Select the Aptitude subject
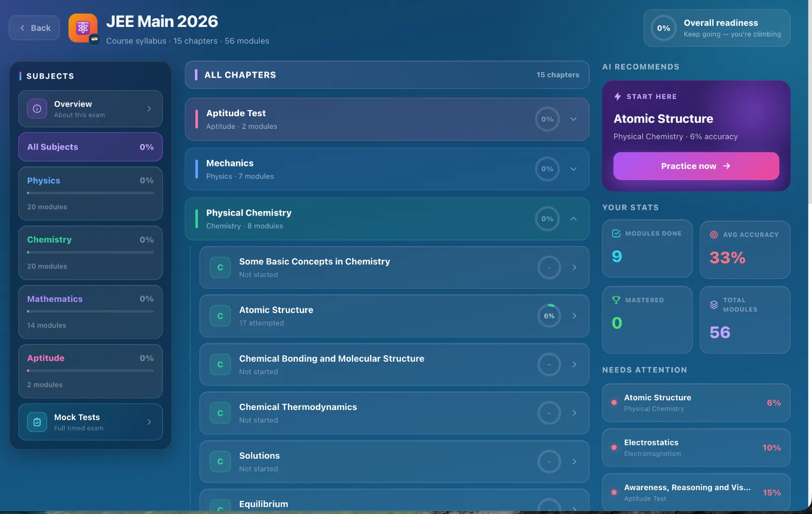The height and width of the screenshot is (514, 812). pos(90,371)
